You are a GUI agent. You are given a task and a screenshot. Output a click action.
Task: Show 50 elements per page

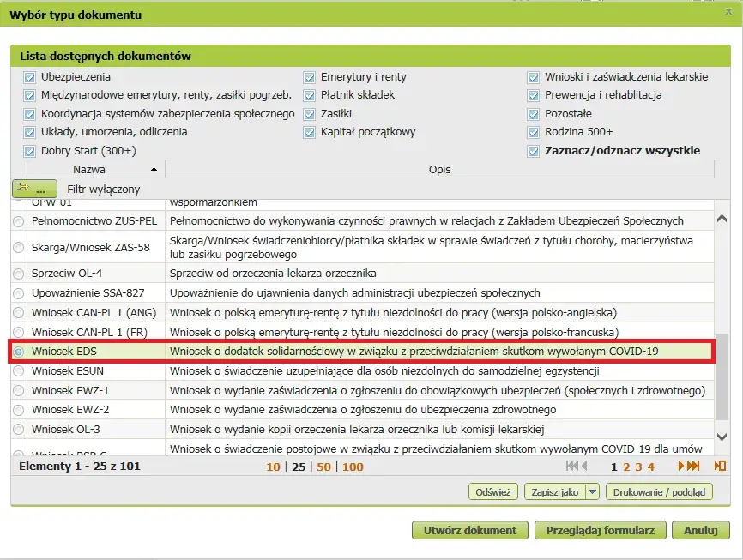click(x=324, y=467)
